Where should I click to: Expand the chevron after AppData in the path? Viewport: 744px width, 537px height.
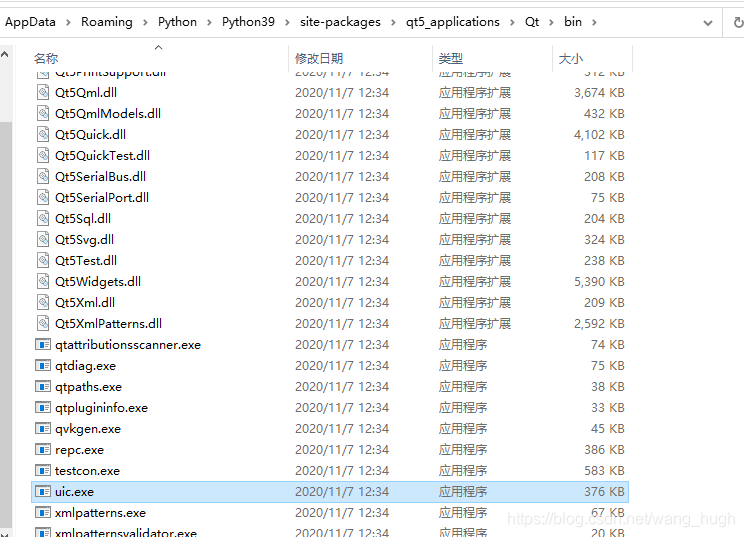68,22
